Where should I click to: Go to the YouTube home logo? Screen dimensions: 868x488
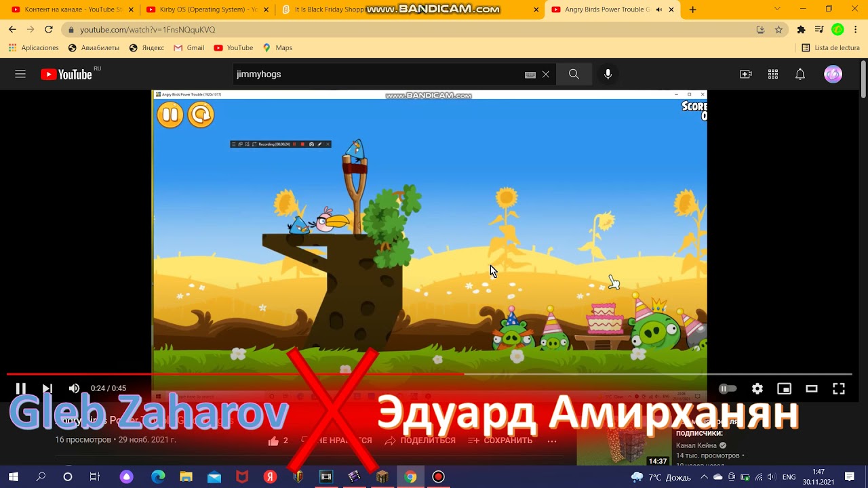tap(66, 75)
